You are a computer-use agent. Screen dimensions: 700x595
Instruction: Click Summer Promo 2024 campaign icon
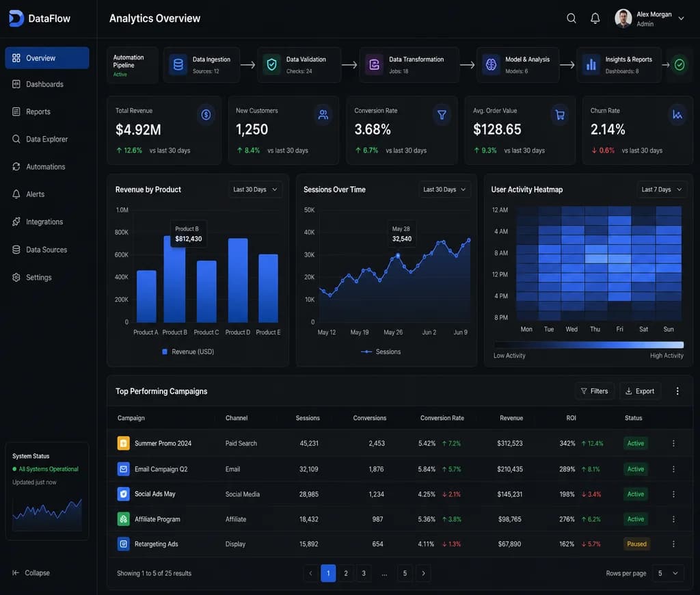123,443
